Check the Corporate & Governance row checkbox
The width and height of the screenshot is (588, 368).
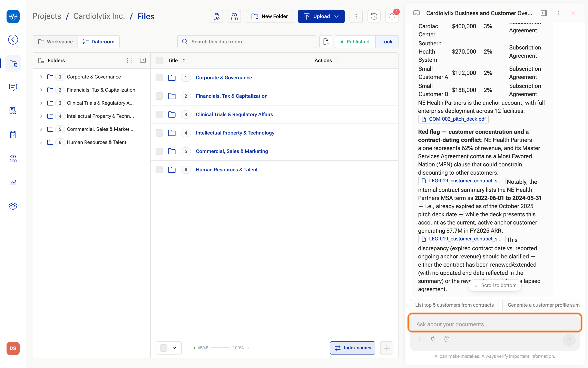(x=159, y=78)
